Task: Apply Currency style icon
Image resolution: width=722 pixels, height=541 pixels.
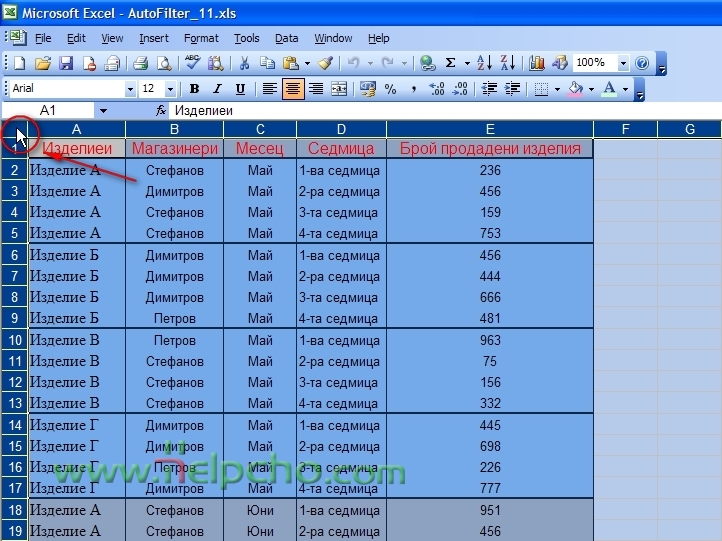Action: (x=367, y=88)
